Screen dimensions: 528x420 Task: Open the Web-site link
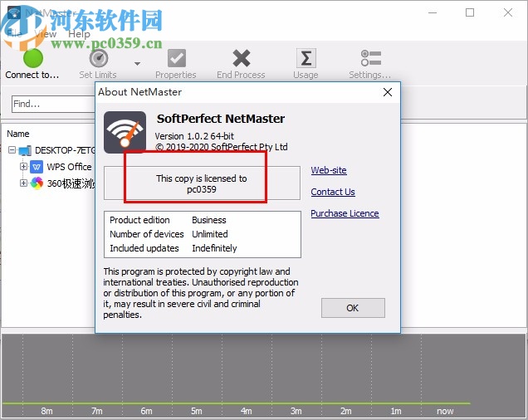[x=329, y=170]
